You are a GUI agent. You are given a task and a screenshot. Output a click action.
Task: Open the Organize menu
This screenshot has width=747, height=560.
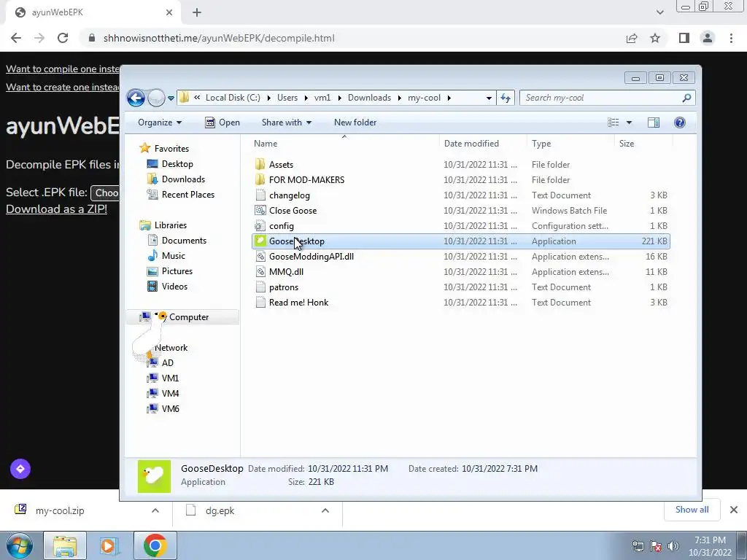[160, 122]
